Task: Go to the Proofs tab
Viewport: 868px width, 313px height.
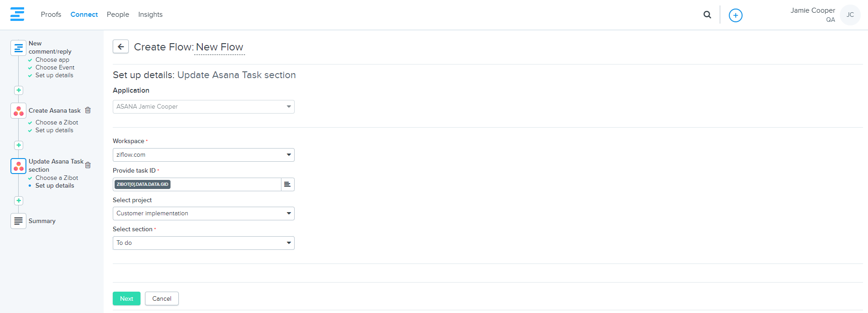Action: point(51,15)
